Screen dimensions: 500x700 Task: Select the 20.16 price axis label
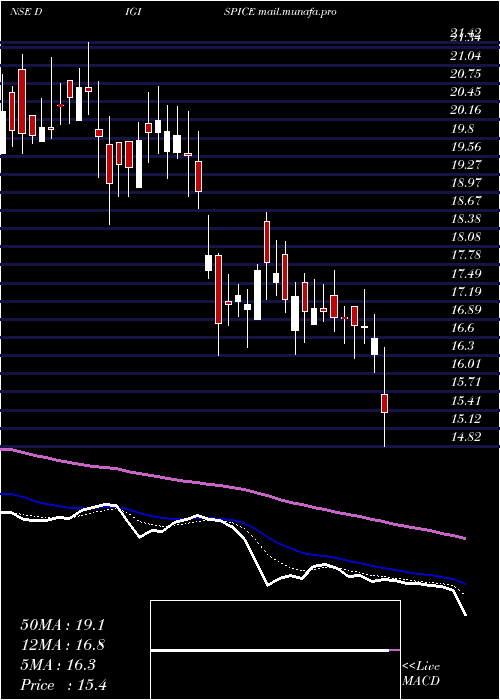click(x=466, y=110)
